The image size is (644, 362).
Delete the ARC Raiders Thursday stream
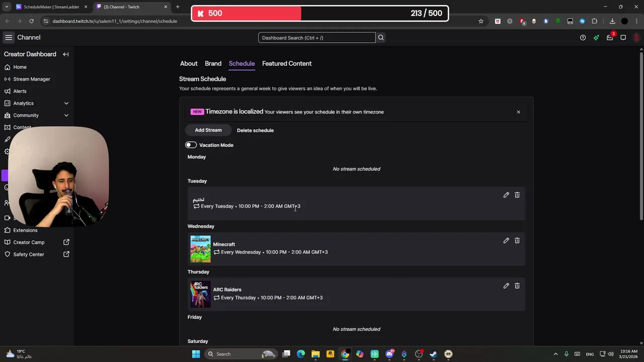tap(517, 286)
